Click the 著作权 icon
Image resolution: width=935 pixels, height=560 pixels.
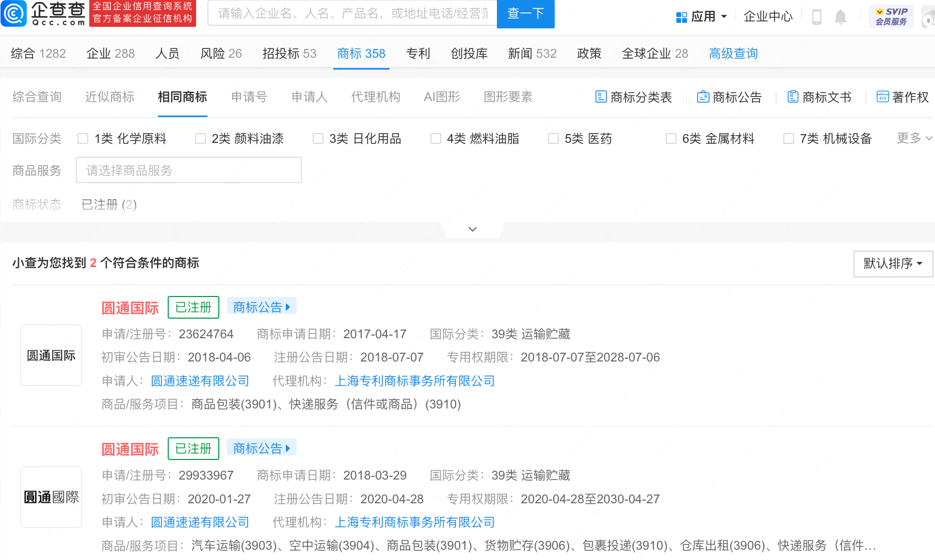pos(882,96)
